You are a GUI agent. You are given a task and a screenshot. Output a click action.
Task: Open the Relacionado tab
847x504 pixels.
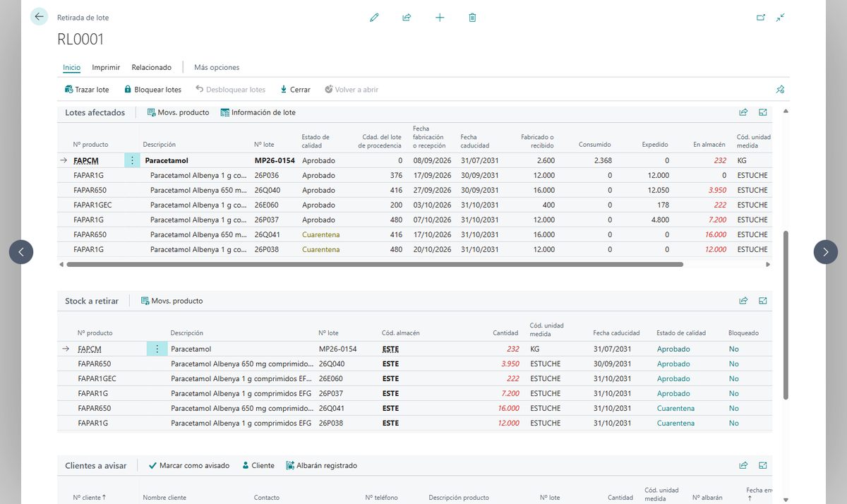(152, 68)
